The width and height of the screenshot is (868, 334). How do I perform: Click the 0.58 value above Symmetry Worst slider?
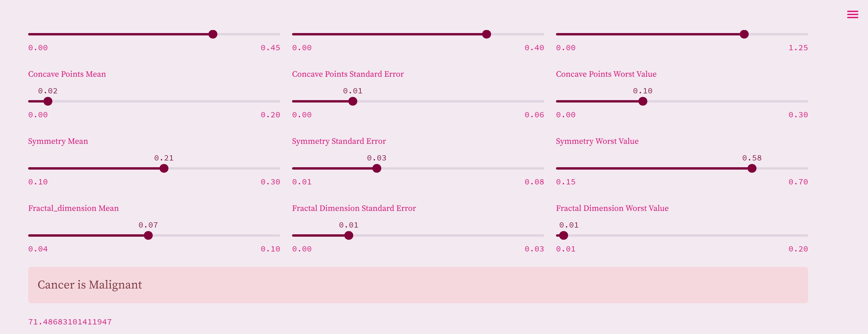pyautogui.click(x=752, y=158)
